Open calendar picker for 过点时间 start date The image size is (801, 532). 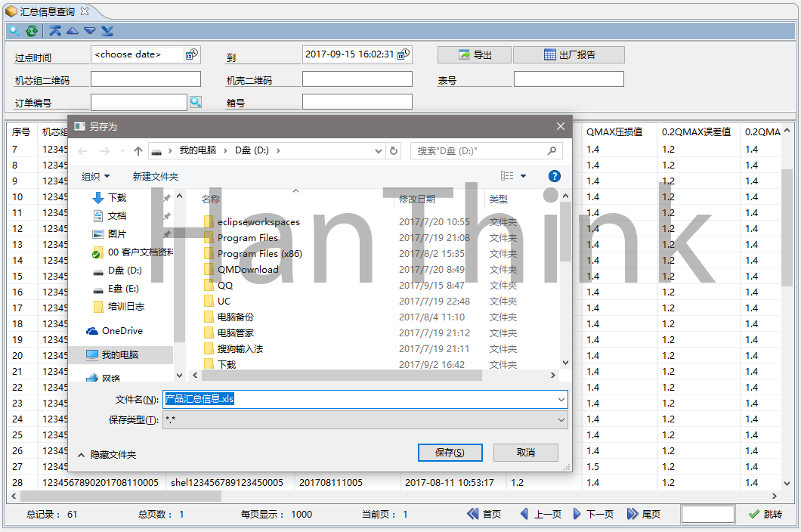tap(192, 54)
